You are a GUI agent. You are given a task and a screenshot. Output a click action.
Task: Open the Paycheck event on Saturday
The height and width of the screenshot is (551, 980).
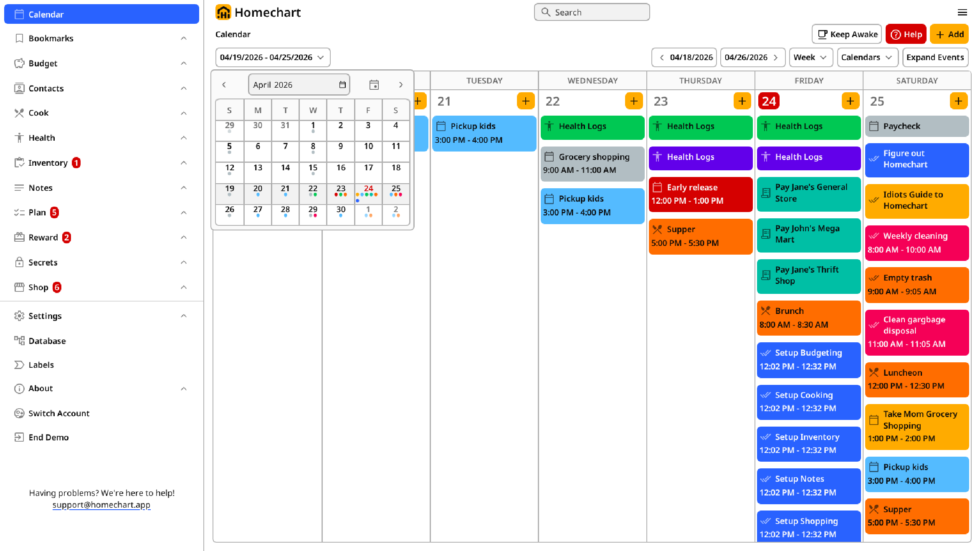pos(917,126)
